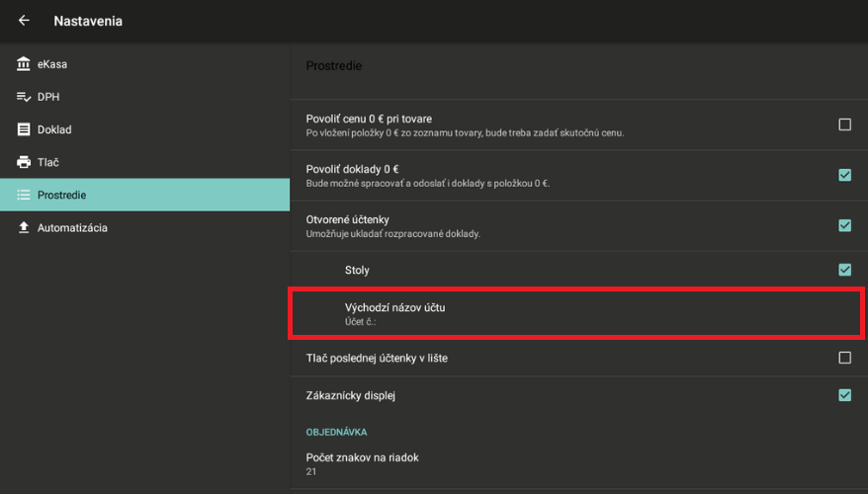Open the eKasa settings section
The image size is (868, 494).
click(x=52, y=64)
